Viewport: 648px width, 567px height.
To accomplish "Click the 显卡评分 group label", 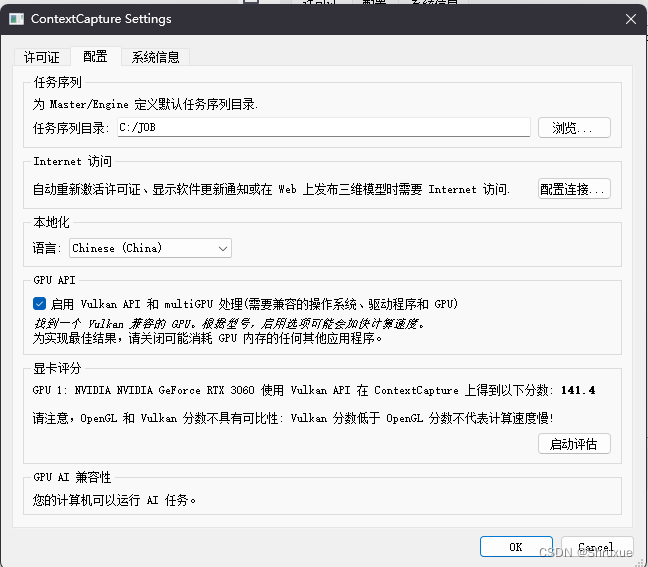I will [x=57, y=368].
